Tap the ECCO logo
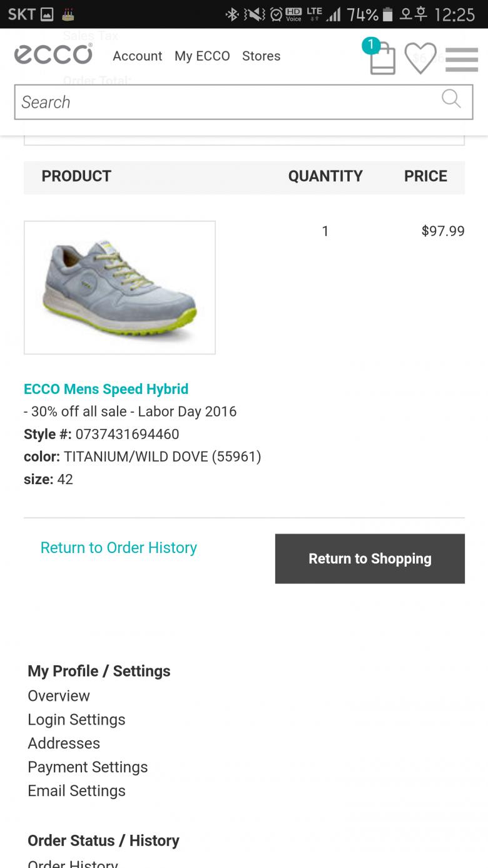This screenshot has height=868, width=488. point(53,54)
